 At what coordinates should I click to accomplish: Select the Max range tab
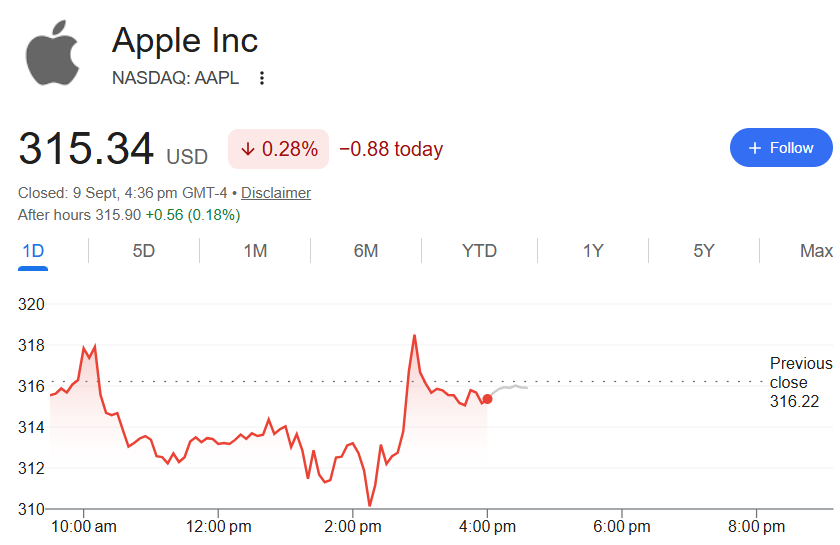[816, 251]
